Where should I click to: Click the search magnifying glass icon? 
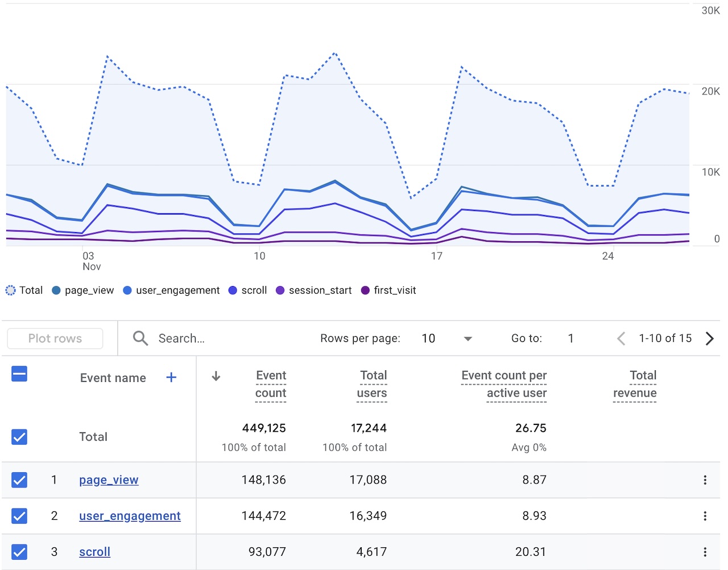coord(139,338)
